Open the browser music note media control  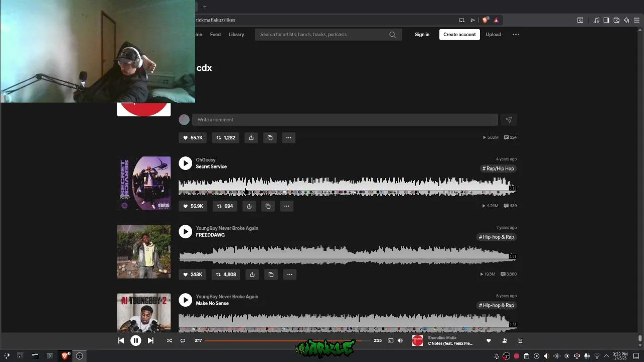pos(596,20)
